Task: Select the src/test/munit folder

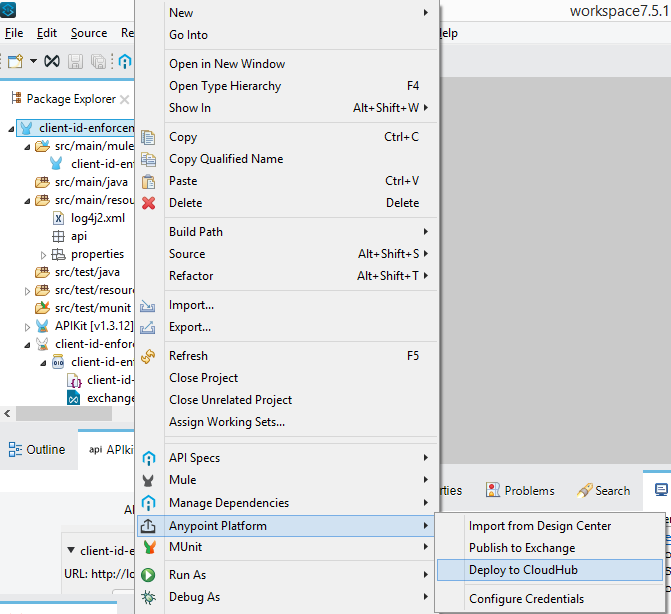Action: pos(93,308)
